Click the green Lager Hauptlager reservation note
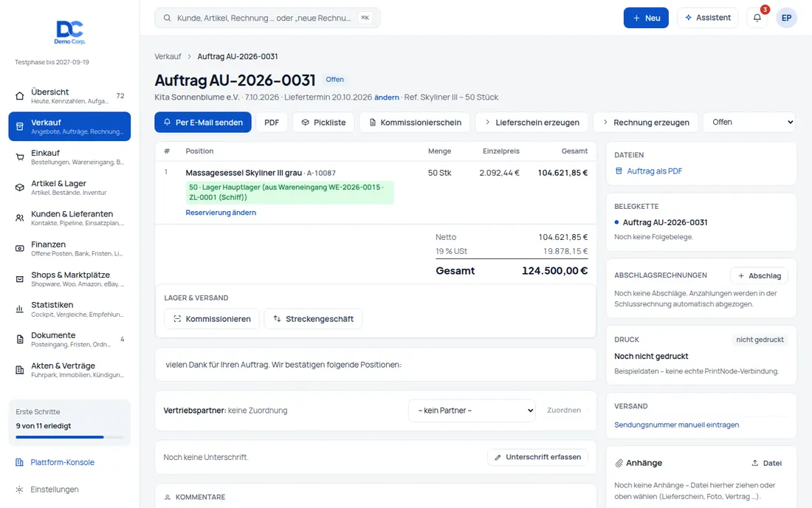Screen dimensions: 812x508 click(289, 192)
